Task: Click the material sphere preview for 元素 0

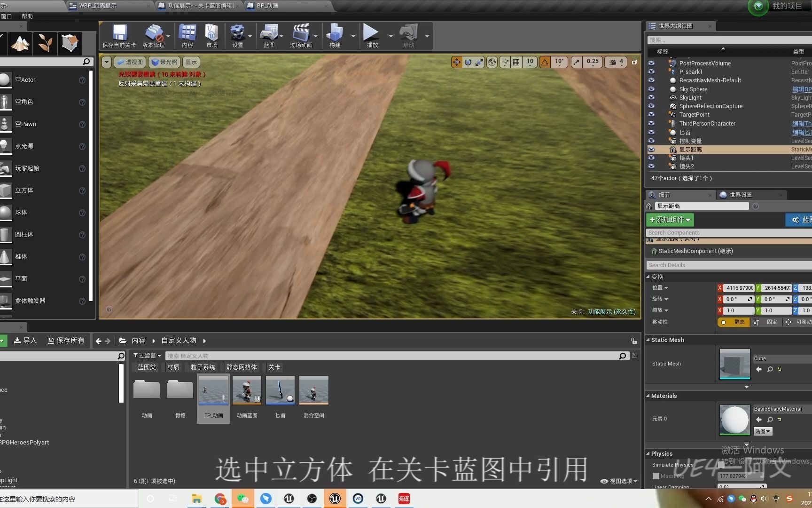Action: [734, 419]
